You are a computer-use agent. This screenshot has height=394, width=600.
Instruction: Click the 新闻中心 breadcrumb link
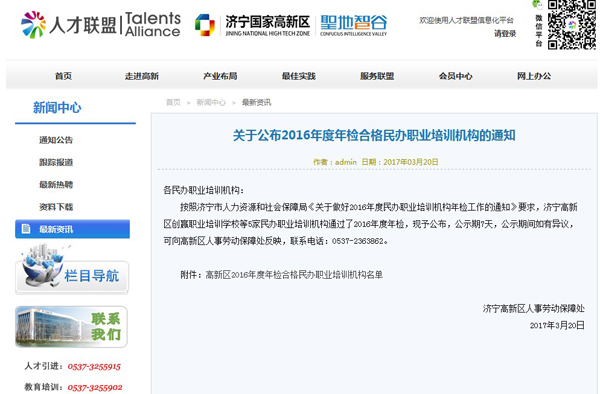[211, 103]
